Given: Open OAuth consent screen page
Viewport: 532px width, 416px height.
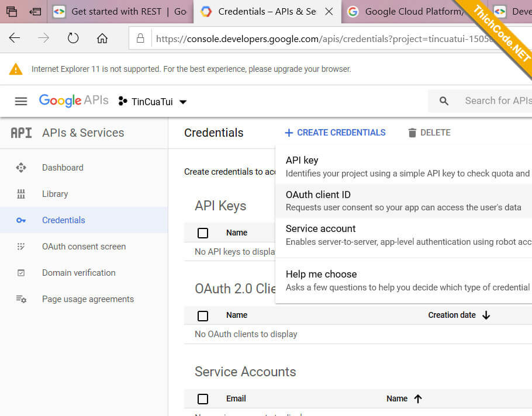Looking at the screenshot, I should coord(84,247).
